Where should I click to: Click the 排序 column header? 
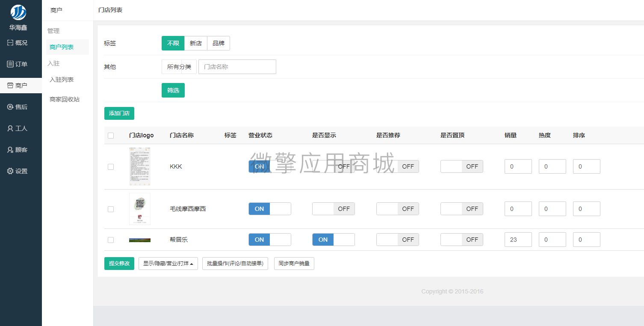(x=579, y=135)
